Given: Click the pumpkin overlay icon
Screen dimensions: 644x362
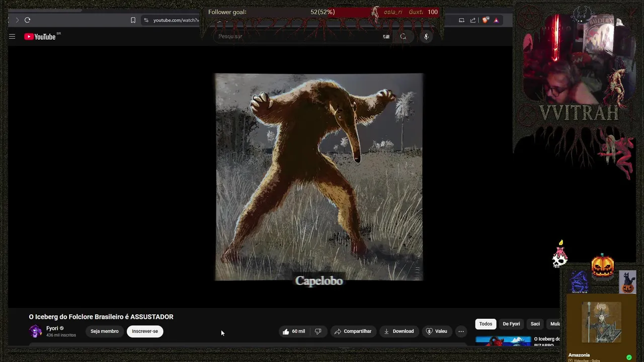Looking at the screenshot, I should (603, 266).
